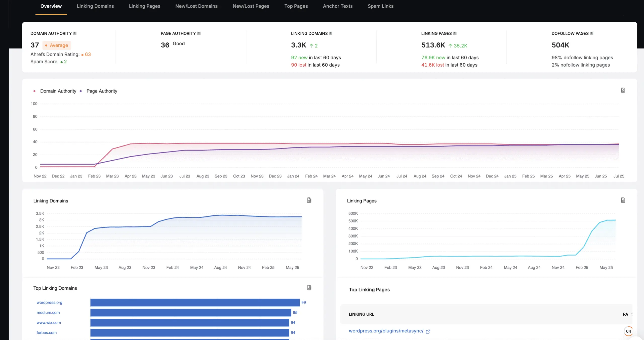644x340 pixels.
Task: Go to the Spam Links tab
Action: [380, 6]
